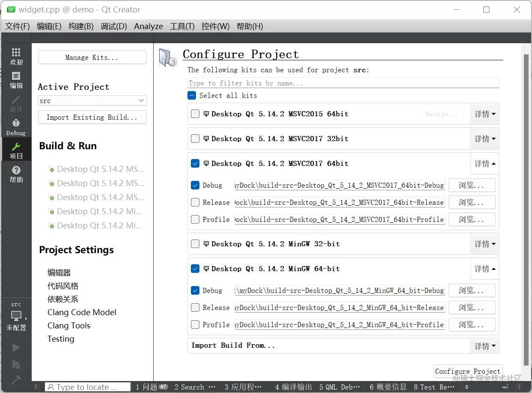Viewport: 532px width, 393px height.
Task: Open the 调试(D) menu
Action: pyautogui.click(x=114, y=26)
